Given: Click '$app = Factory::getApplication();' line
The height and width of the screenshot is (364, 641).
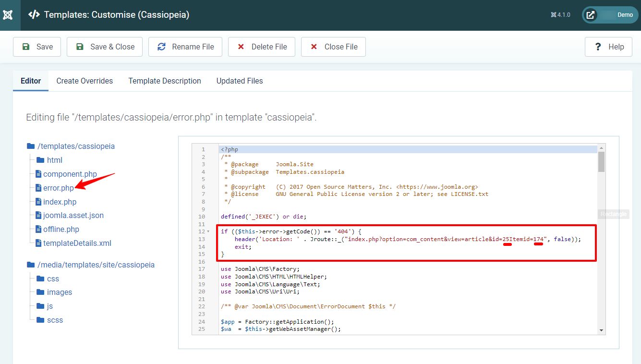Looking at the screenshot, I should pyautogui.click(x=277, y=321).
